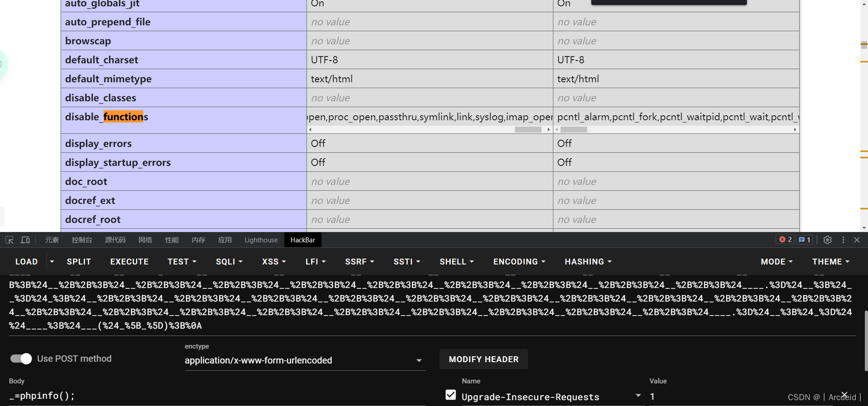Click the auto_prepend_file directive cell
This screenshot has height=406, width=868.
[184, 22]
